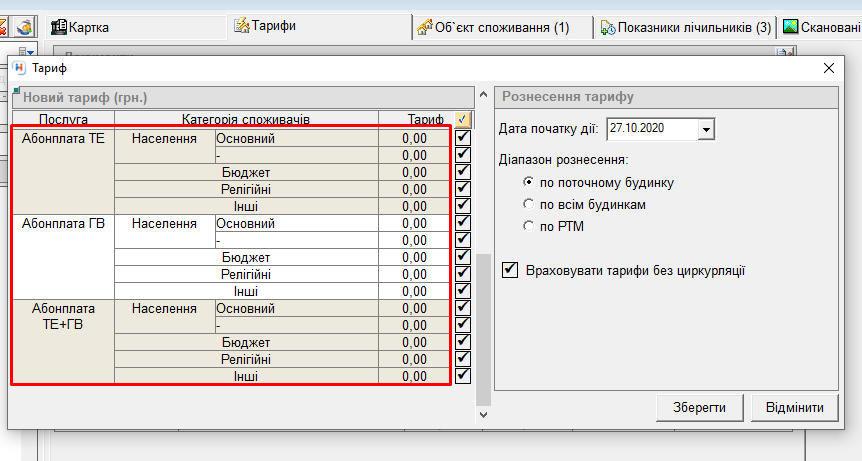
Task: Click the scroll-down arrow of tariff list
Action: [x=484, y=413]
